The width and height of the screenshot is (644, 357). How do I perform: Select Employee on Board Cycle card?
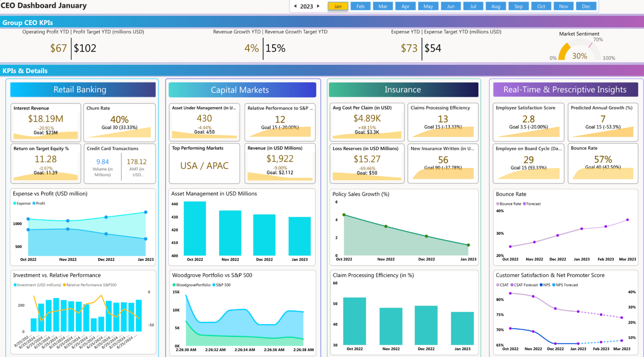(x=528, y=163)
